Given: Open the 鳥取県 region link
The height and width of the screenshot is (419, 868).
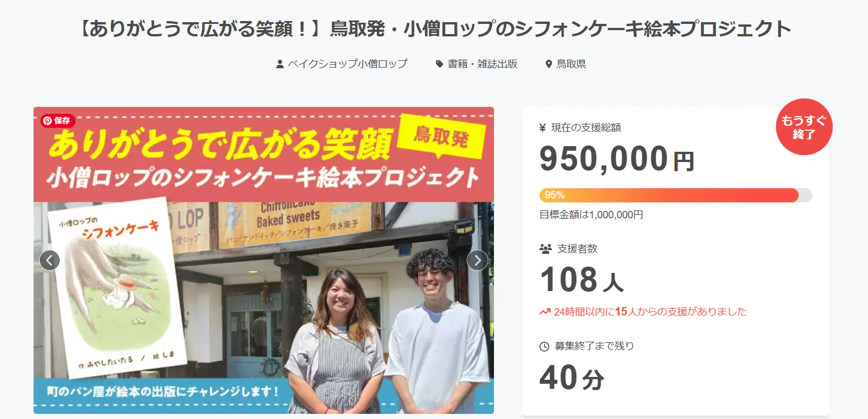Looking at the screenshot, I should tap(571, 64).
